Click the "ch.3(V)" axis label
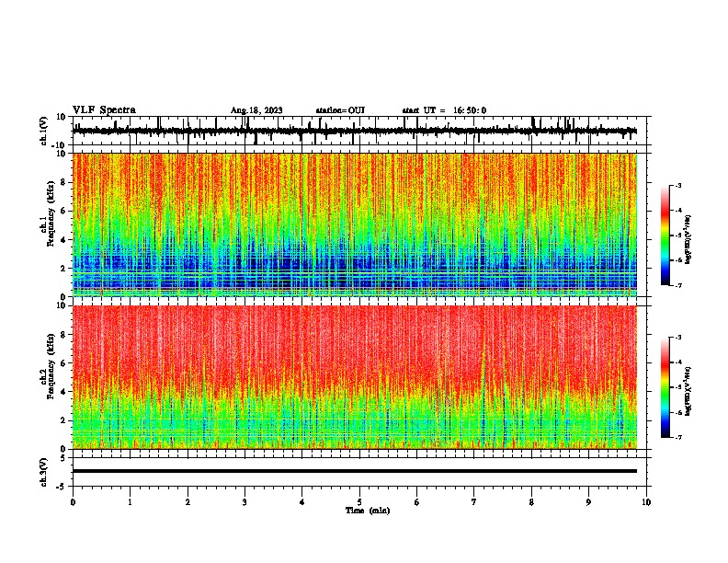The image size is (728, 563). tap(44, 472)
